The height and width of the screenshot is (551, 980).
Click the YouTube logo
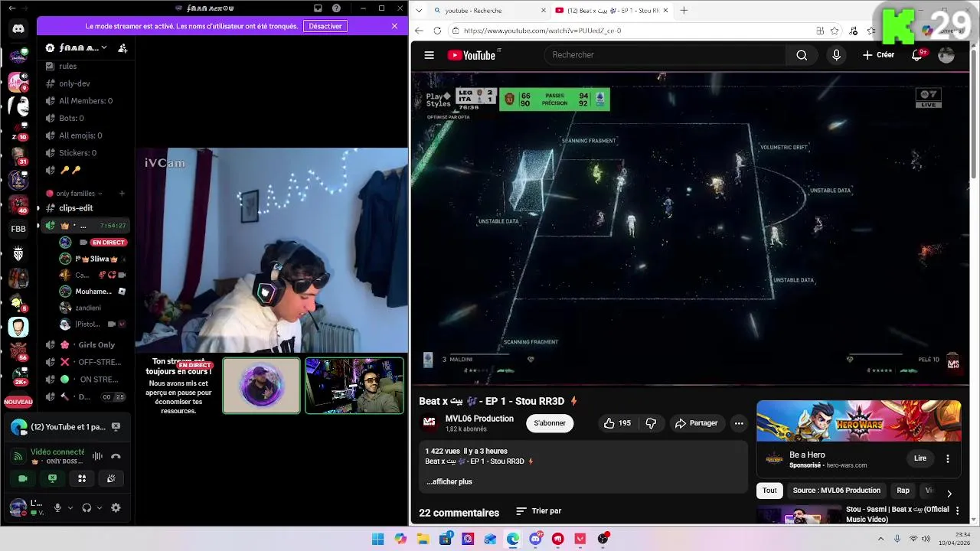tap(472, 55)
